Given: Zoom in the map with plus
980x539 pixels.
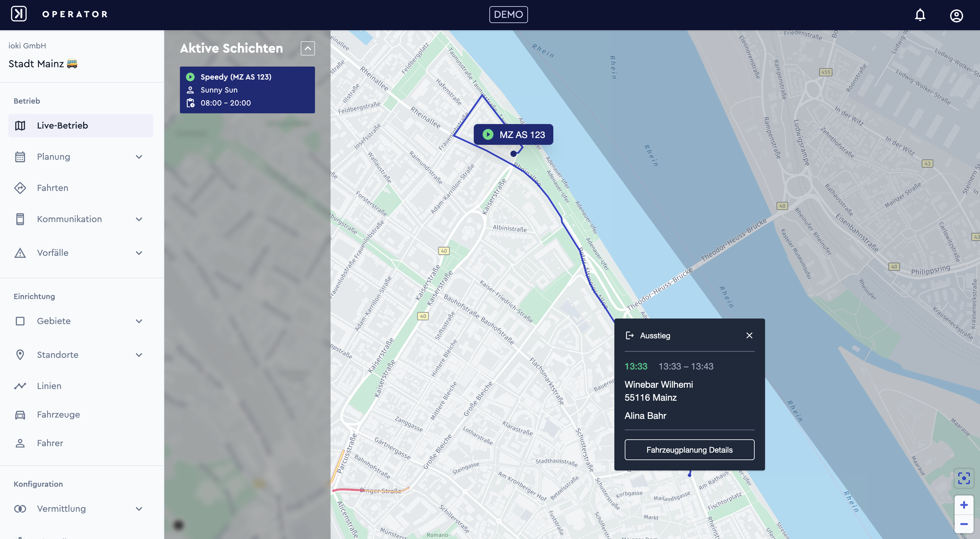Looking at the screenshot, I should pyautogui.click(x=964, y=505).
